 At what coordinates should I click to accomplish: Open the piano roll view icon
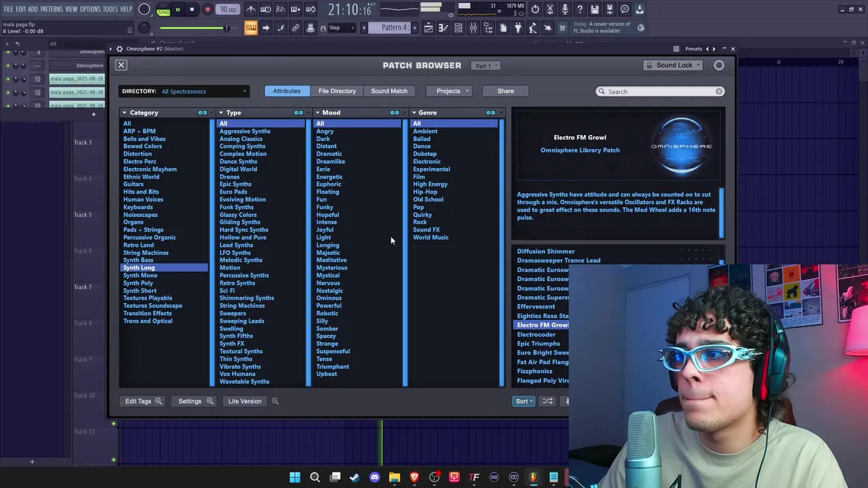[443, 28]
